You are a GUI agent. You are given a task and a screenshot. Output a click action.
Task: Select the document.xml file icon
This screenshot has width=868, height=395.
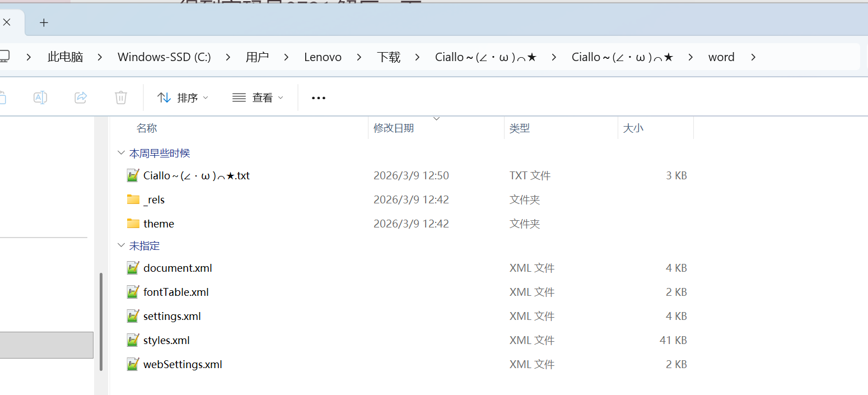[x=132, y=267]
